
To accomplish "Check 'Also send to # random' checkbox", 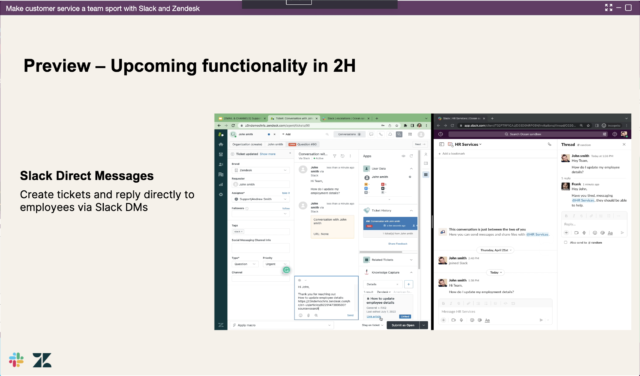I will 566,243.
